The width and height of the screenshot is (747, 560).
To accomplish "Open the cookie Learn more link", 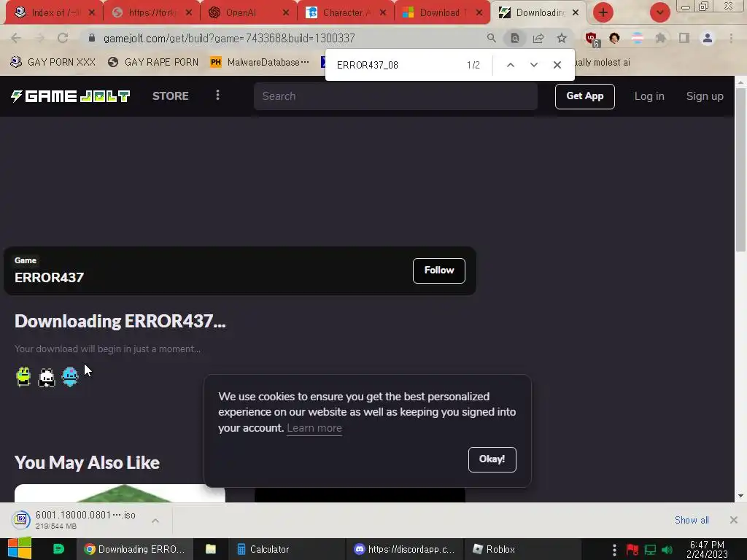I will [x=314, y=428].
